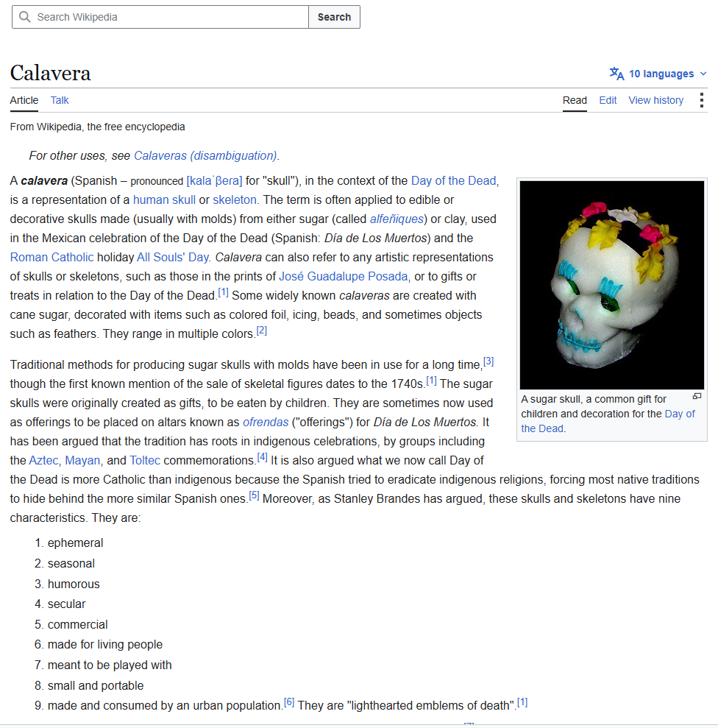Open the View history tab

pyautogui.click(x=655, y=100)
